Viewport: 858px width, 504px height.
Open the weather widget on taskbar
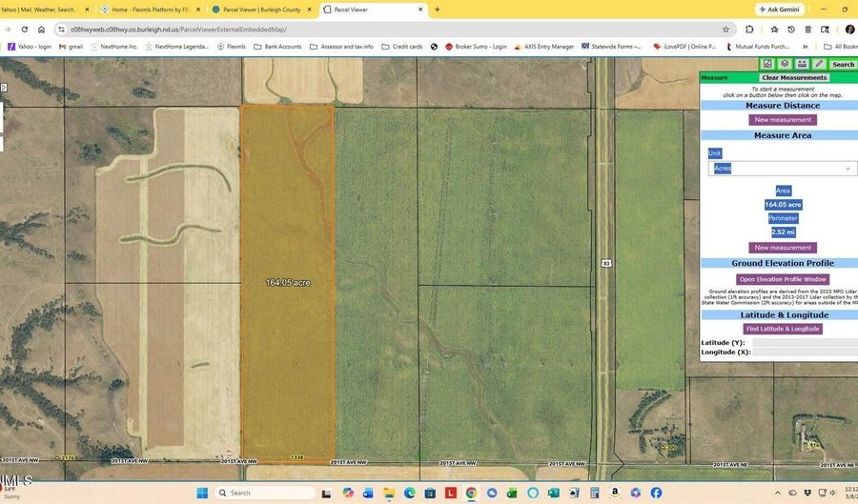[10, 492]
